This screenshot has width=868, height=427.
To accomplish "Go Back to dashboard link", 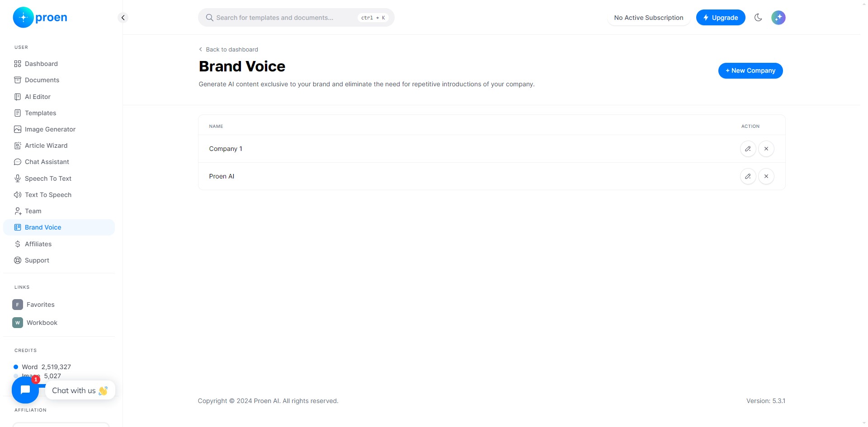I will (228, 49).
